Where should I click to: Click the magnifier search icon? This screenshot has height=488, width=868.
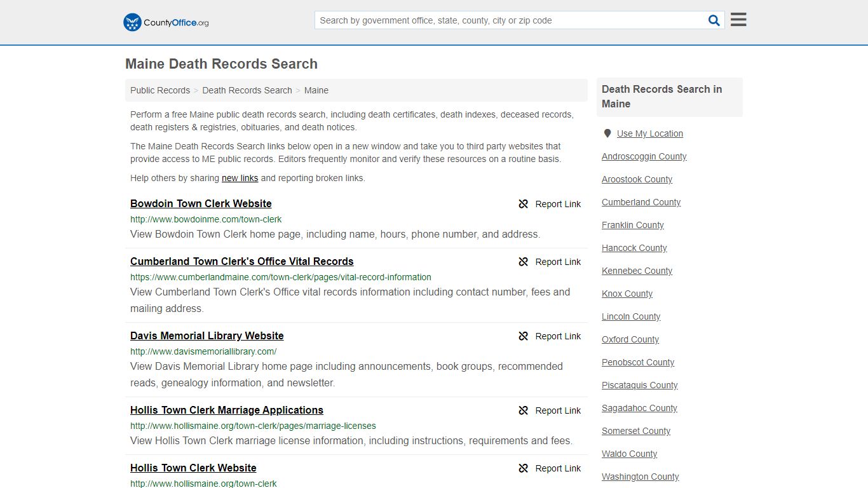pyautogui.click(x=714, y=20)
